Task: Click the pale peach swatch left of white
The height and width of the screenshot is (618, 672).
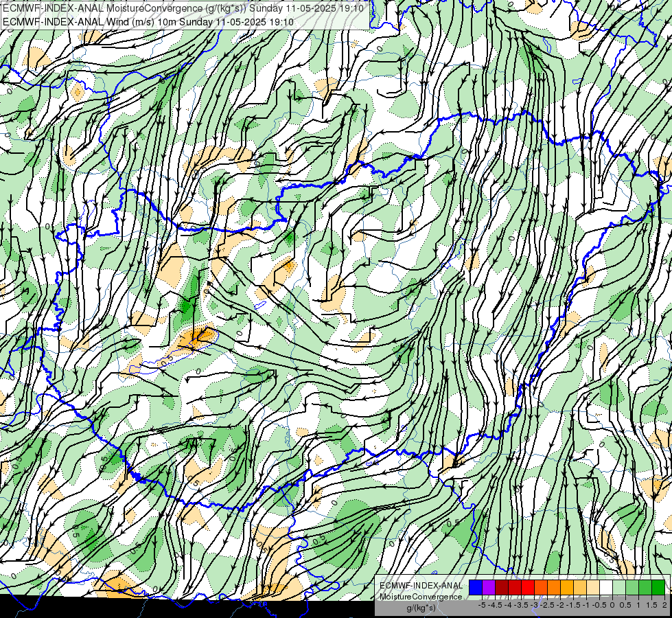Action: click(x=593, y=587)
